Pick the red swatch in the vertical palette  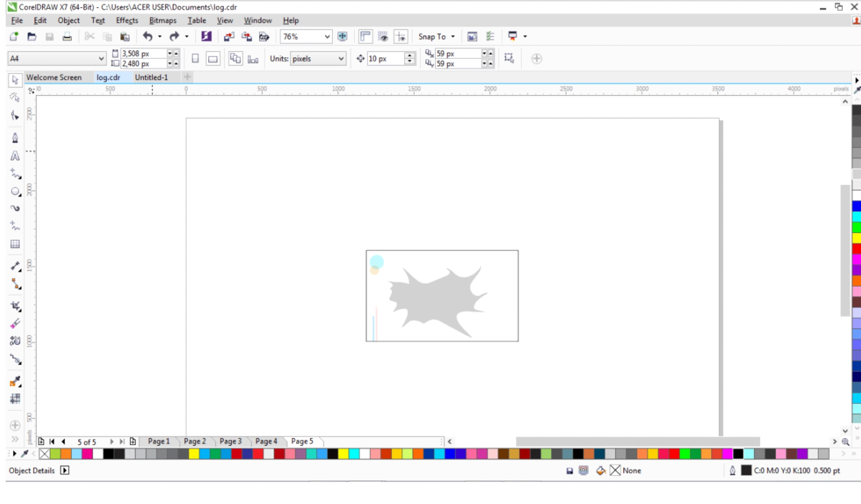coord(856,249)
